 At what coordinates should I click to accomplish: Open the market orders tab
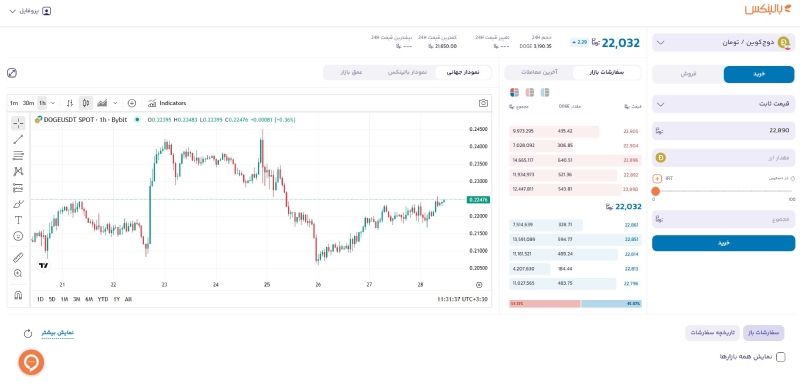[607, 73]
